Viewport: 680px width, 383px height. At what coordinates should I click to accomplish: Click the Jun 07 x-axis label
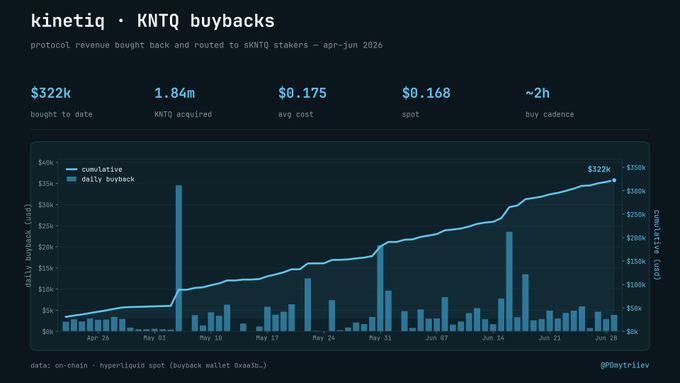point(437,338)
